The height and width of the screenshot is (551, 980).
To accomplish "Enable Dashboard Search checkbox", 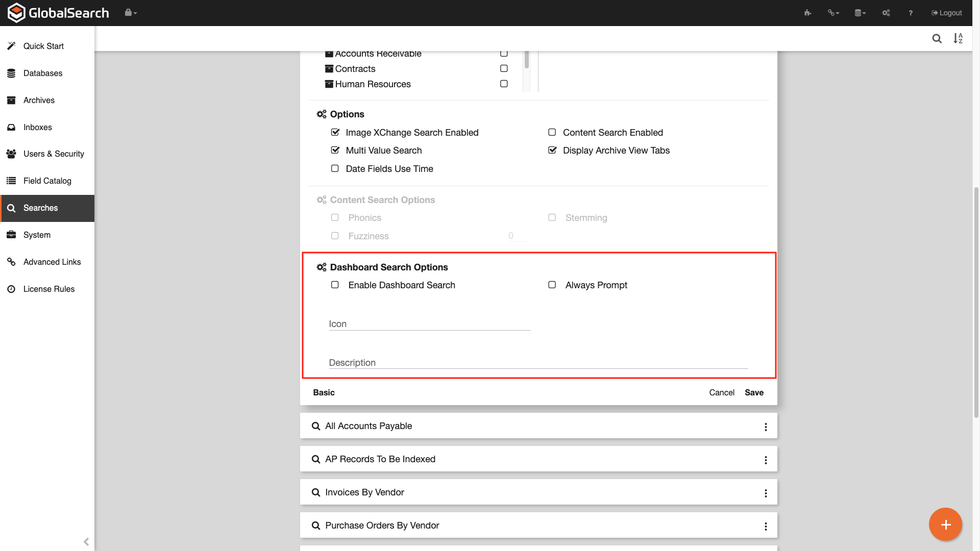I will tap(334, 285).
